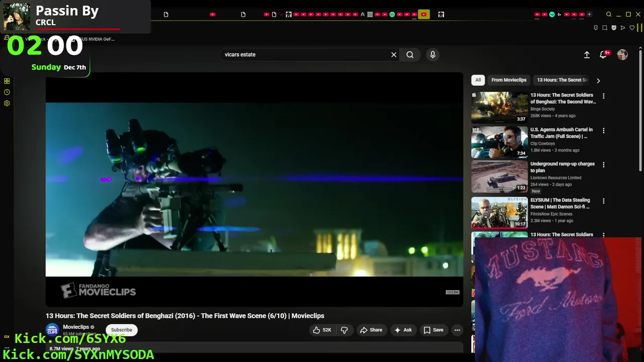Open options menu for U.S. Agents Ambush Cartel video
Screen dimensions: 644x362
point(604,131)
